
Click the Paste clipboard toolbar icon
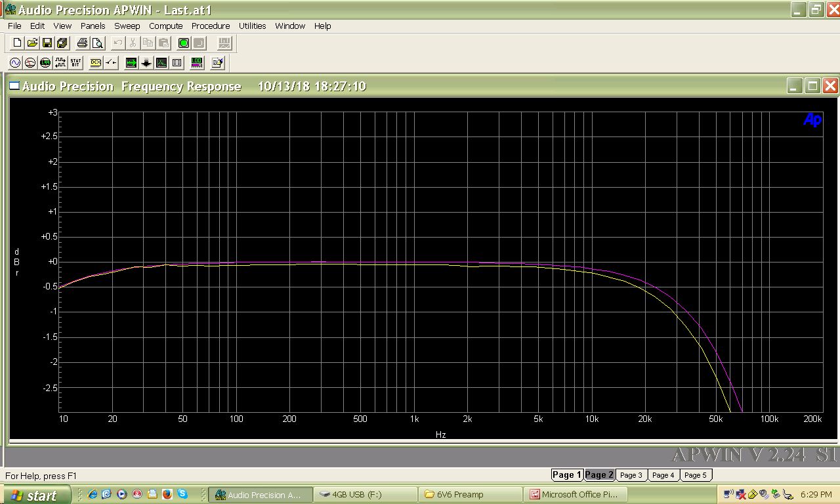pyautogui.click(x=163, y=43)
